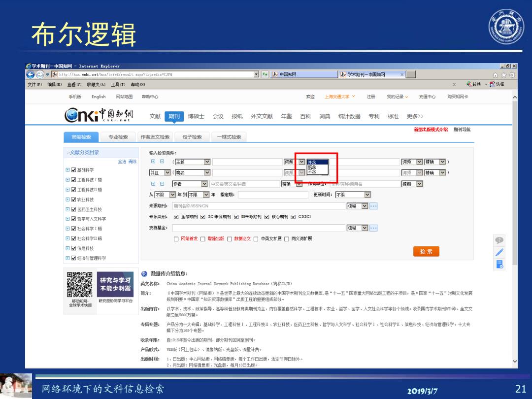Open the English version link

[x=99, y=97]
